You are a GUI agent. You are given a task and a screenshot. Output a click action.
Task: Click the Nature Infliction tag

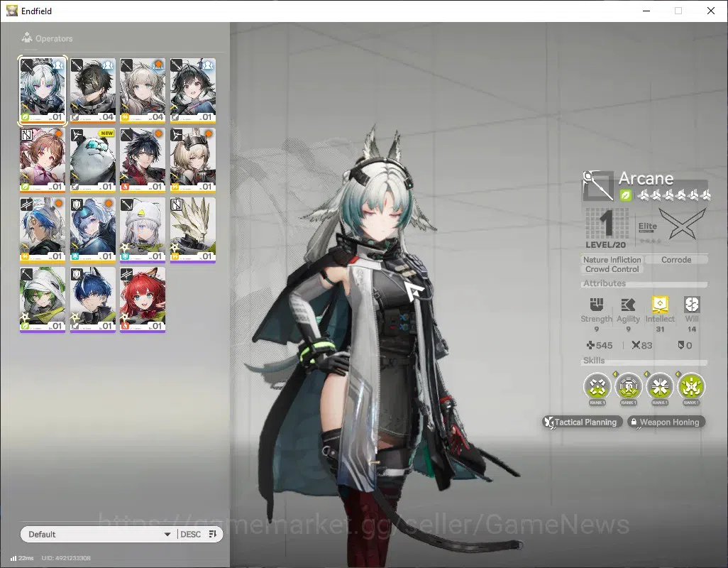pyautogui.click(x=612, y=260)
